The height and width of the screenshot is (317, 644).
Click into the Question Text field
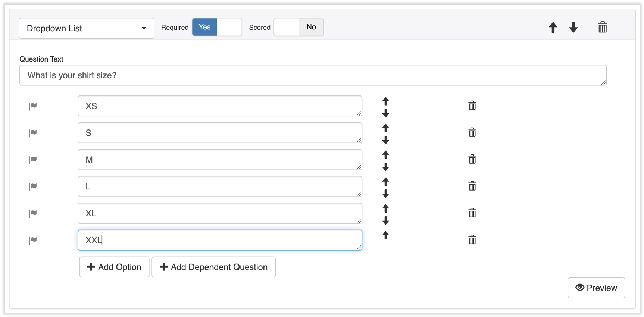[x=313, y=75]
